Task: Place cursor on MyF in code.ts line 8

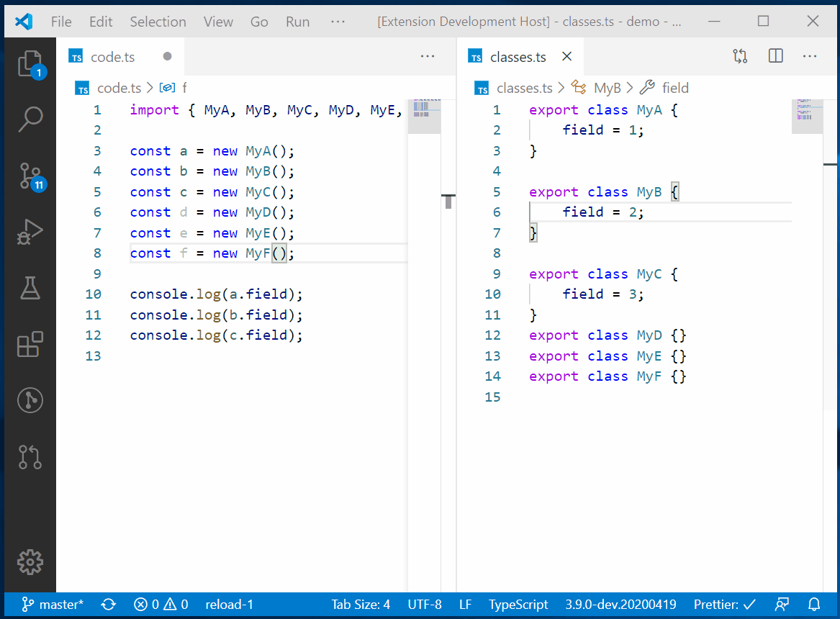Action: tap(258, 253)
